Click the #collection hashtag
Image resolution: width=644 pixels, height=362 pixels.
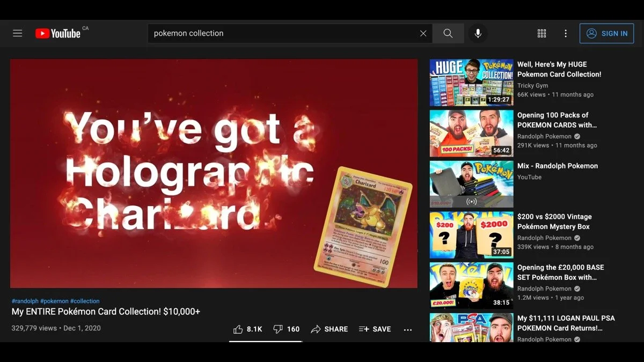85,301
